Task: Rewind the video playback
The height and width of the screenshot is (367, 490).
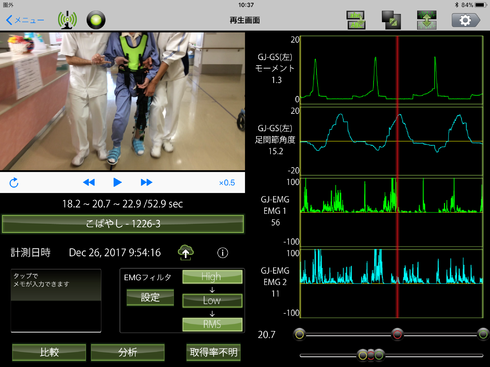Action: [x=89, y=182]
